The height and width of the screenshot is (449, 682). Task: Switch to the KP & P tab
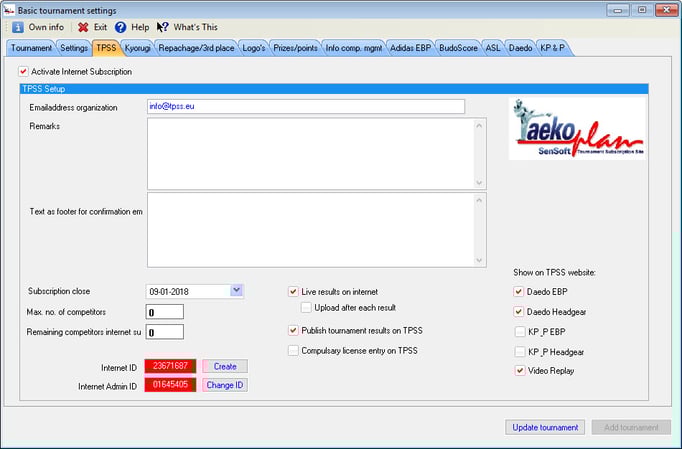click(x=552, y=48)
